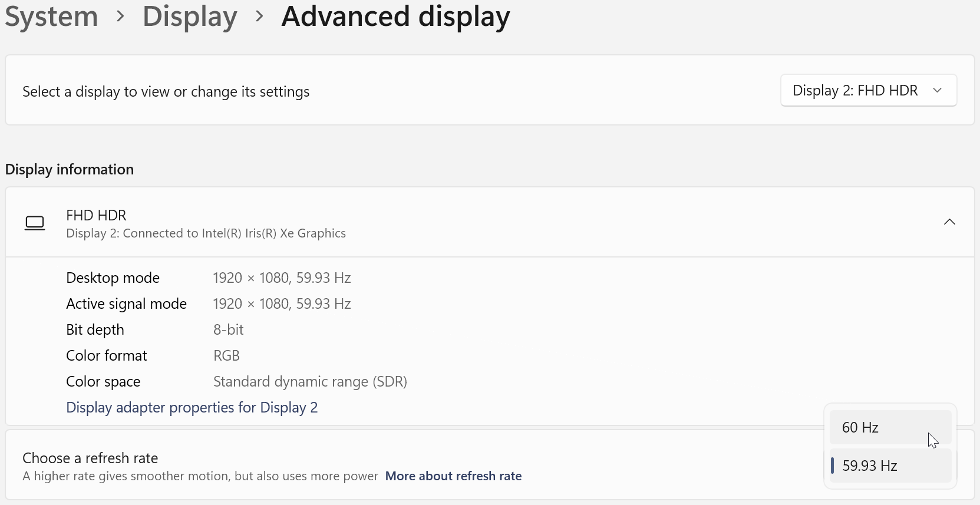The image size is (980, 505).
Task: Open the More about refresh rate link
Action: tap(453, 476)
